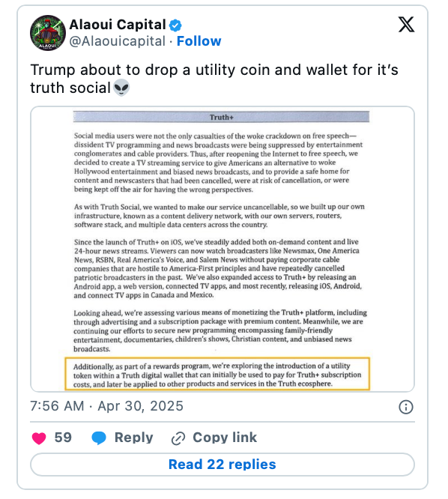The width and height of the screenshot is (448, 499).
Task: Click the Read 22 replies button
Action: [x=223, y=465]
